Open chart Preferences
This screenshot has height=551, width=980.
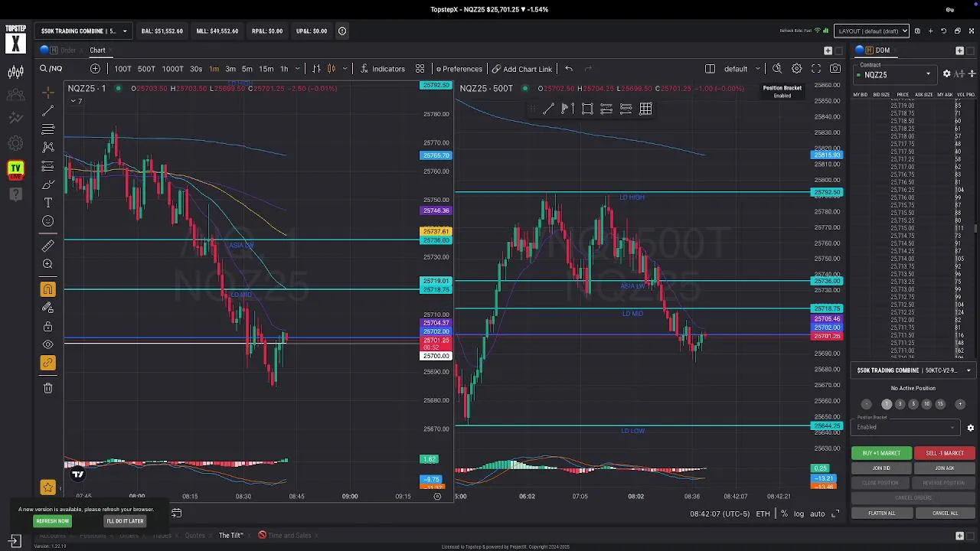coord(459,69)
